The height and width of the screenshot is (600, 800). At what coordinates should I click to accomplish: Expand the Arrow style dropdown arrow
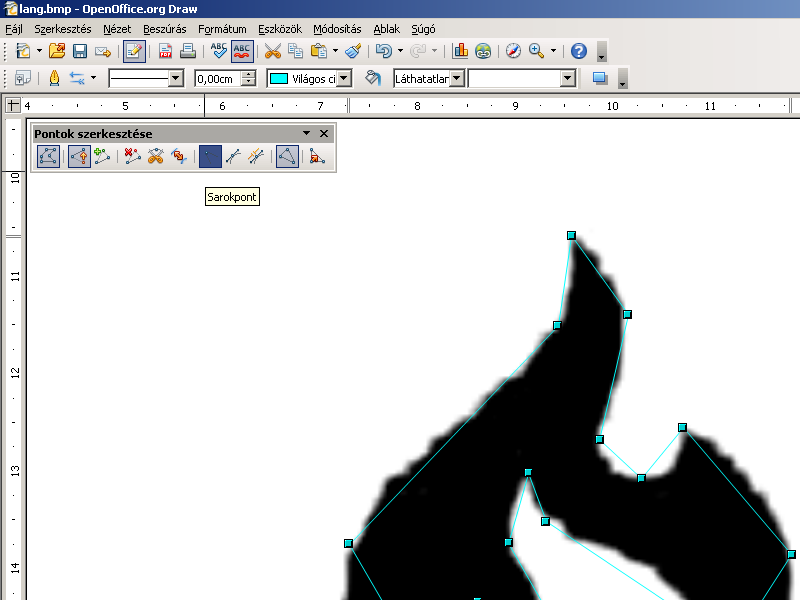click(93, 79)
